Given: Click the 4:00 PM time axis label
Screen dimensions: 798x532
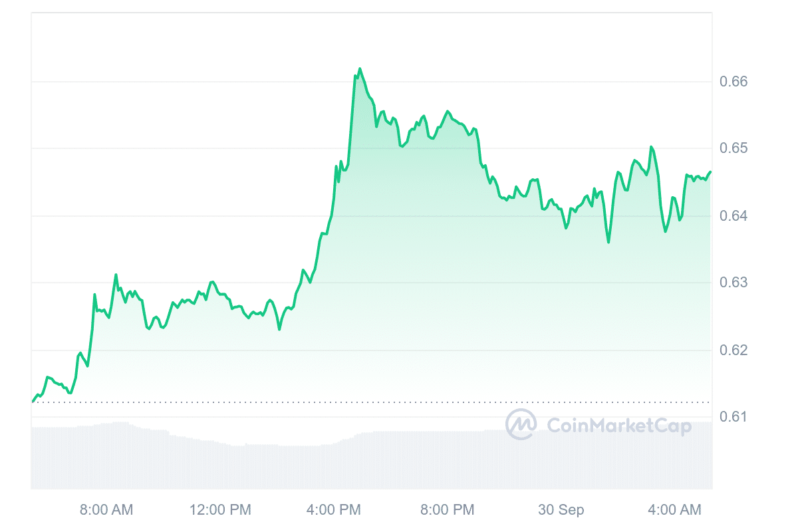Looking at the screenshot, I should coord(334,510).
